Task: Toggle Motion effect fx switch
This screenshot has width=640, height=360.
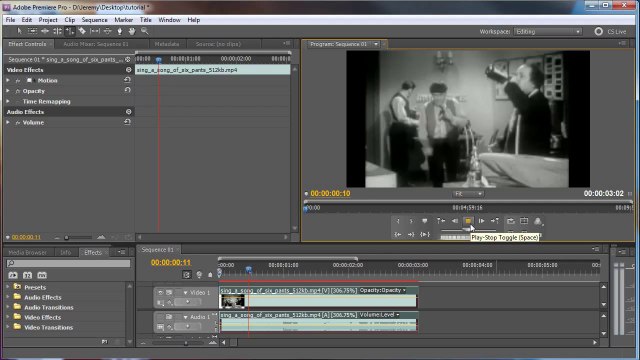Action: pos(18,81)
